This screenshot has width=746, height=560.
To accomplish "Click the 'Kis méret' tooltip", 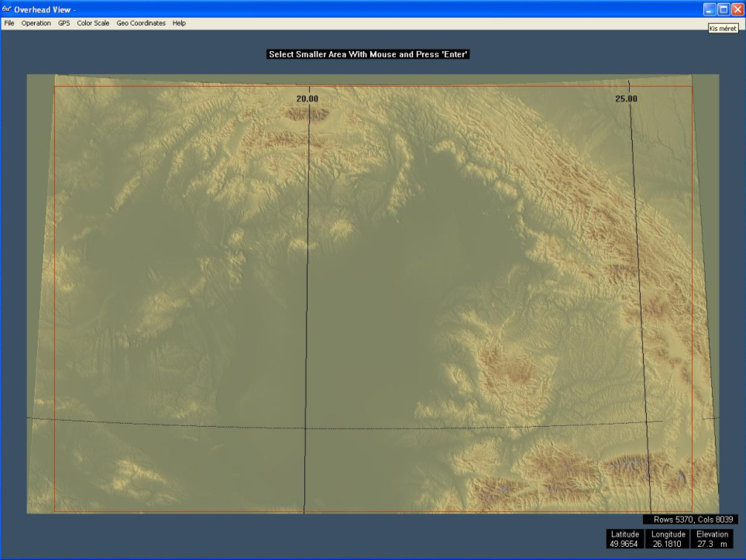I will point(722,28).
